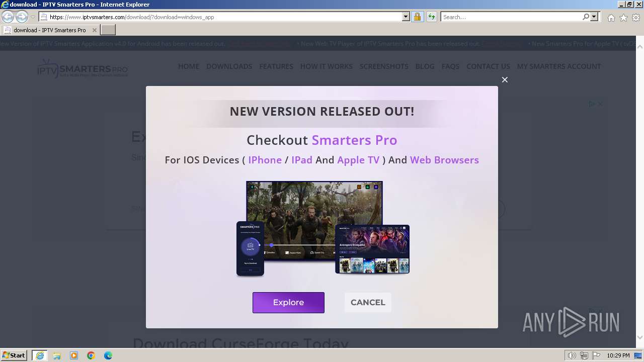Viewport: 644px width, 362px height.
Task: Go to CONTACT US
Action: [x=488, y=66]
